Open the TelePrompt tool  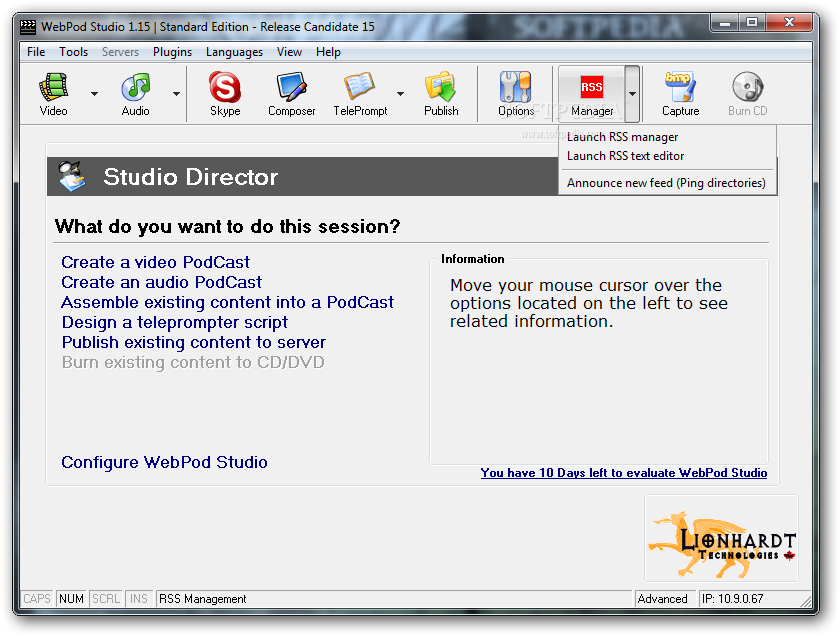[x=360, y=94]
